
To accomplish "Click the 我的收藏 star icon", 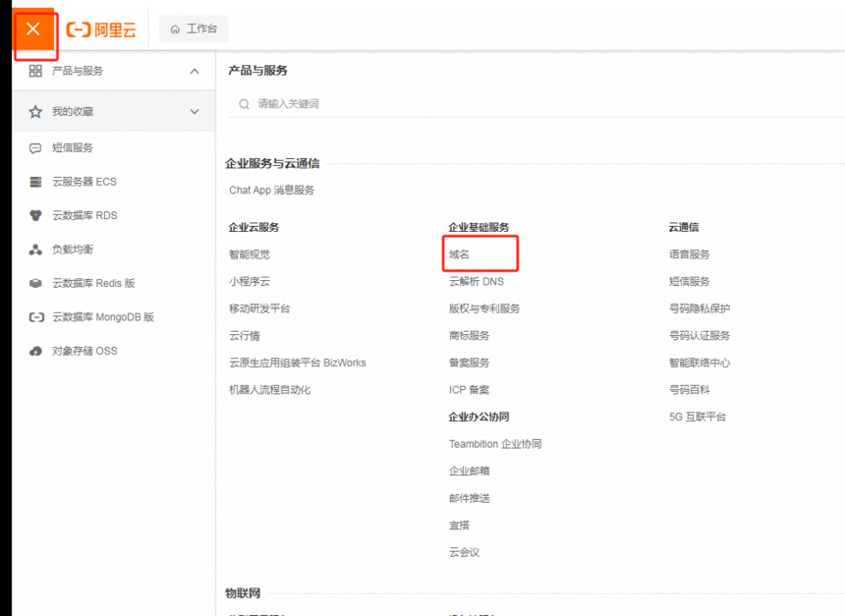I will coord(35,112).
